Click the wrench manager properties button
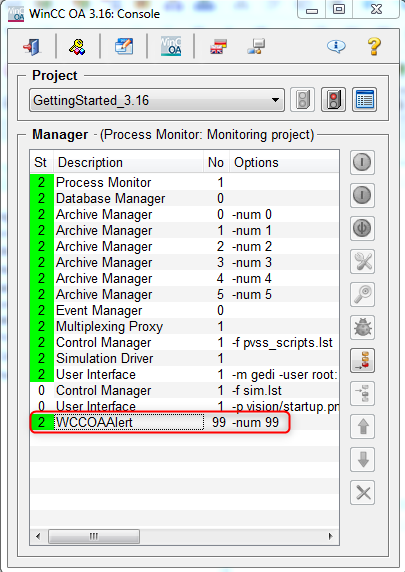This screenshot has height=572, width=405. (363, 262)
